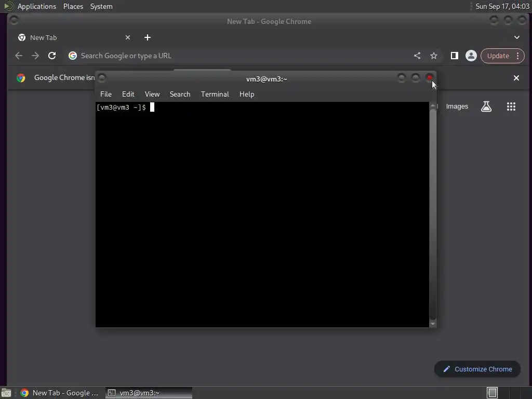Share this page from the address bar
532x399 pixels.
pyautogui.click(x=417, y=56)
